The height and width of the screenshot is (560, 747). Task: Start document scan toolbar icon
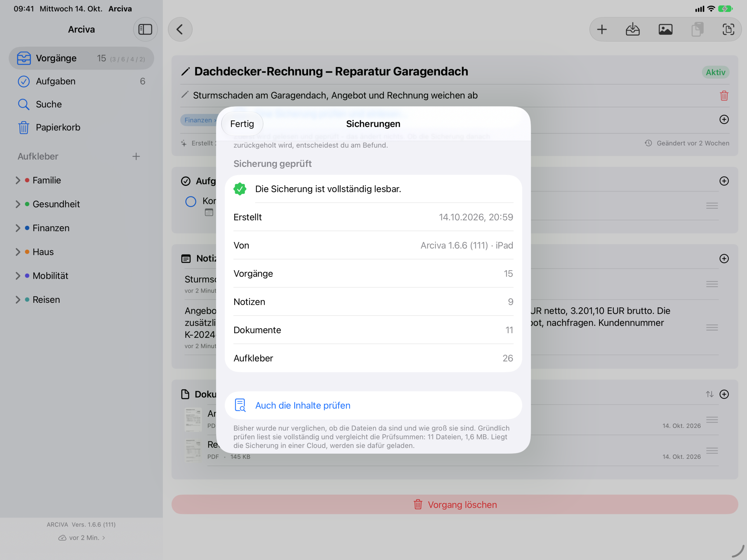728,29
